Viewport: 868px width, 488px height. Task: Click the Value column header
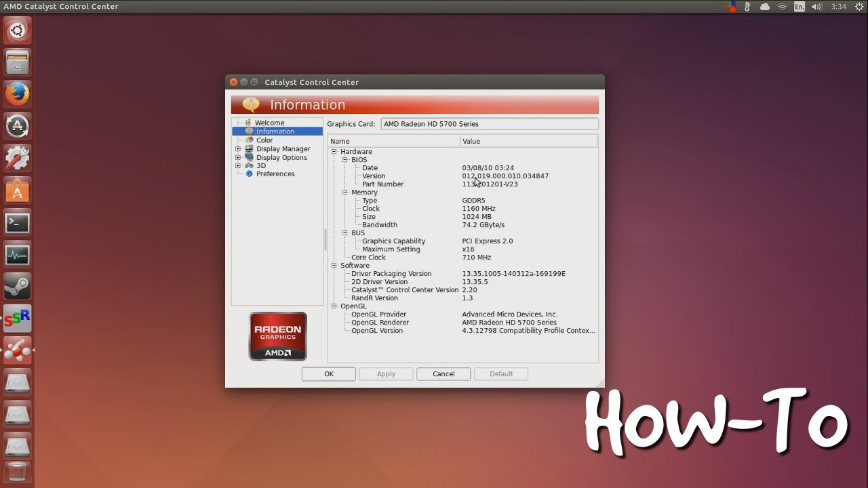point(529,141)
